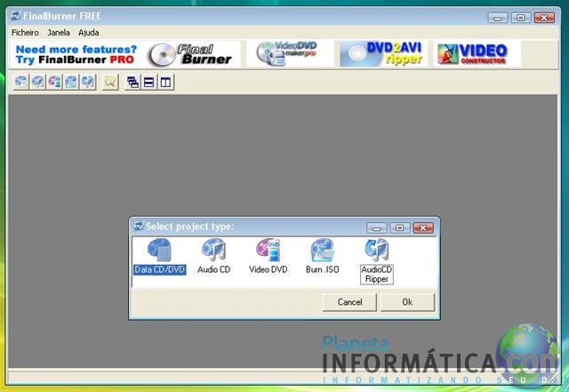Click the yellow disc tool toolbar icon

click(110, 82)
